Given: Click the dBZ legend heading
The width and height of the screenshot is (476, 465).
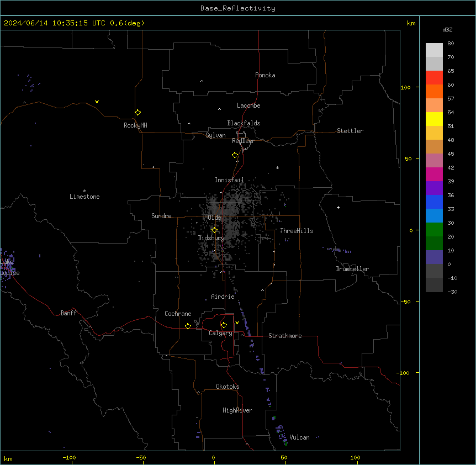Looking at the screenshot, I should click(x=447, y=29).
